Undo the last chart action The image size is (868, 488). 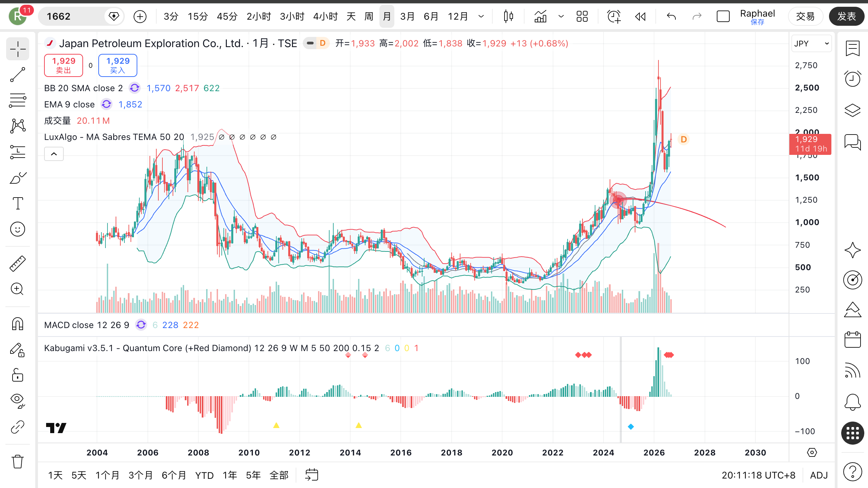671,16
